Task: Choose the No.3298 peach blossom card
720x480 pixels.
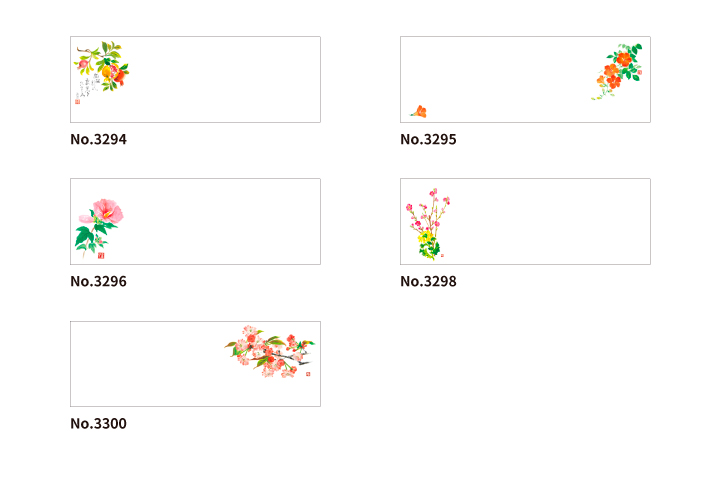Action: pyautogui.click(x=525, y=221)
